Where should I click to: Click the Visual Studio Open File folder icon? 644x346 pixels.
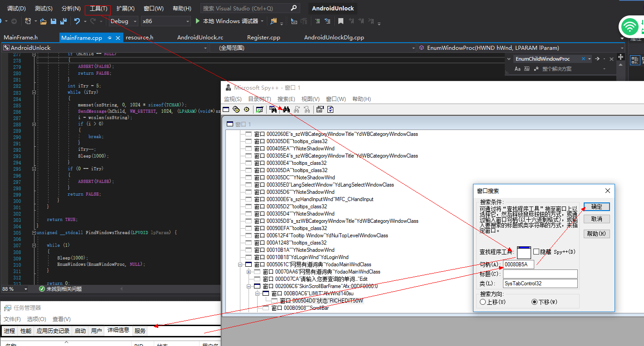(44, 21)
